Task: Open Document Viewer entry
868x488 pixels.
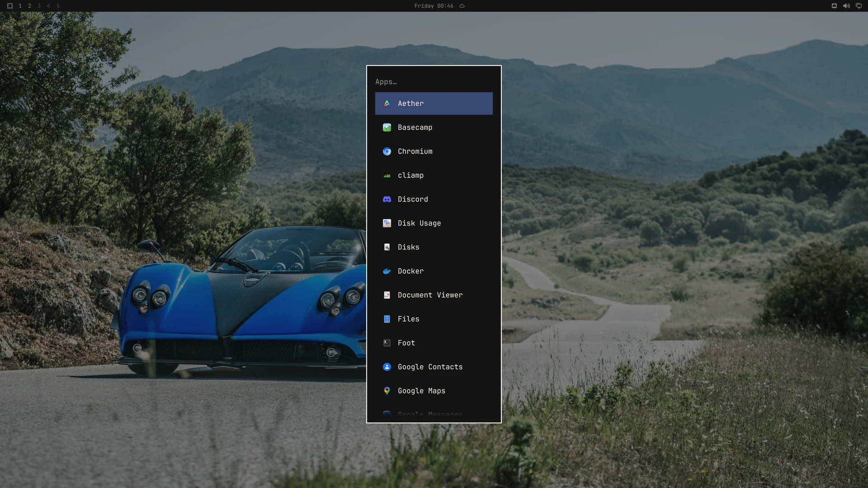Action: 434,295
